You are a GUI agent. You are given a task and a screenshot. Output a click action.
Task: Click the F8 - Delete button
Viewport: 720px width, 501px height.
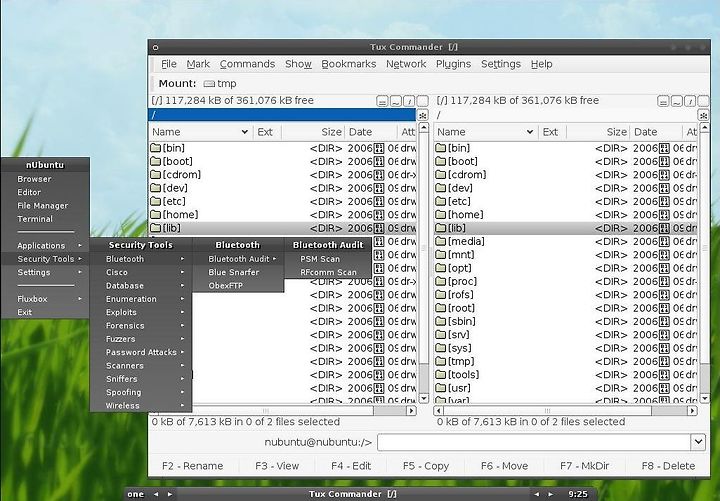668,466
